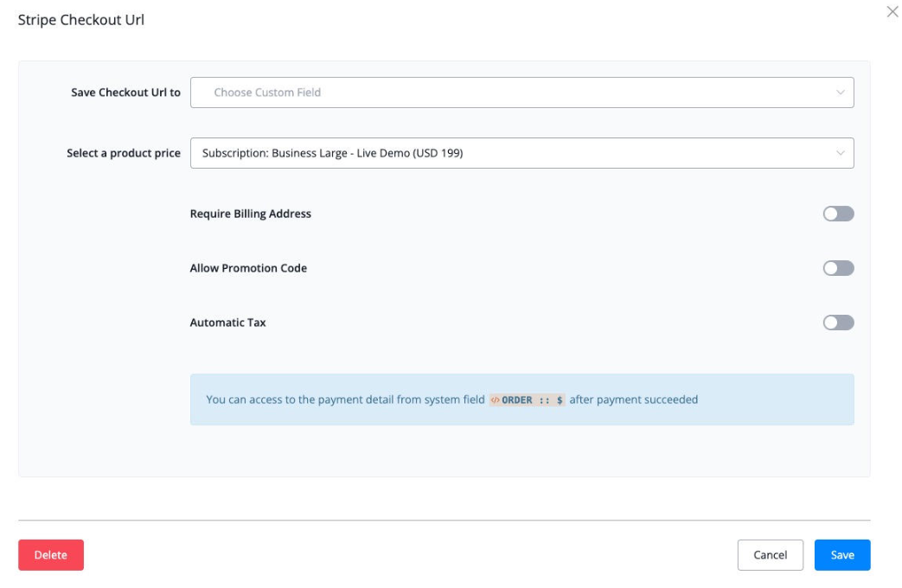Turn on the Allow Promotion Code switch

coord(838,268)
